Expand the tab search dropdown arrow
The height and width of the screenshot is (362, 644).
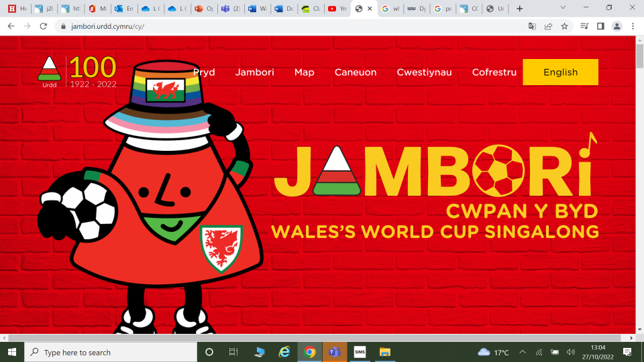tap(563, 8)
